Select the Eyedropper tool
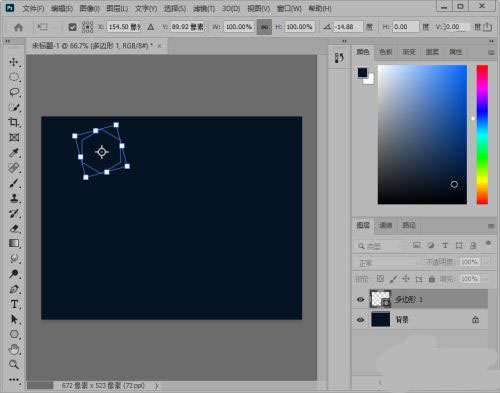500x393 pixels. point(14,153)
